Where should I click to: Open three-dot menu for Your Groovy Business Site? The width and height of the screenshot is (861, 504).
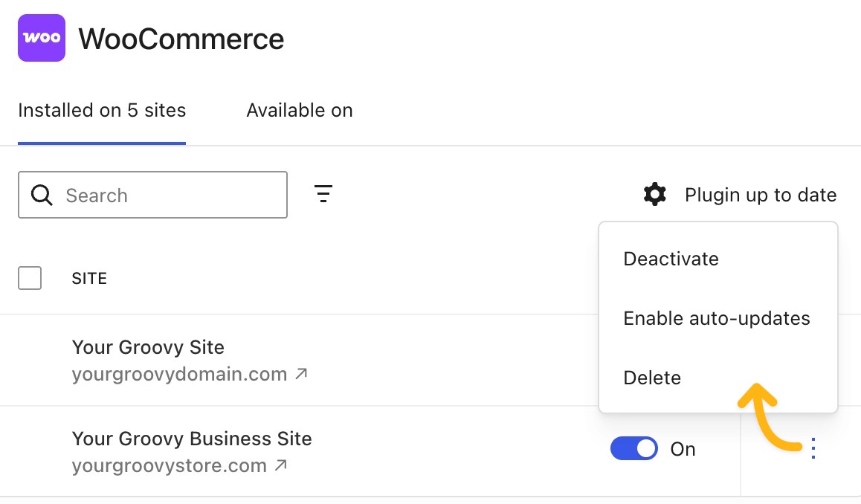[x=813, y=448]
